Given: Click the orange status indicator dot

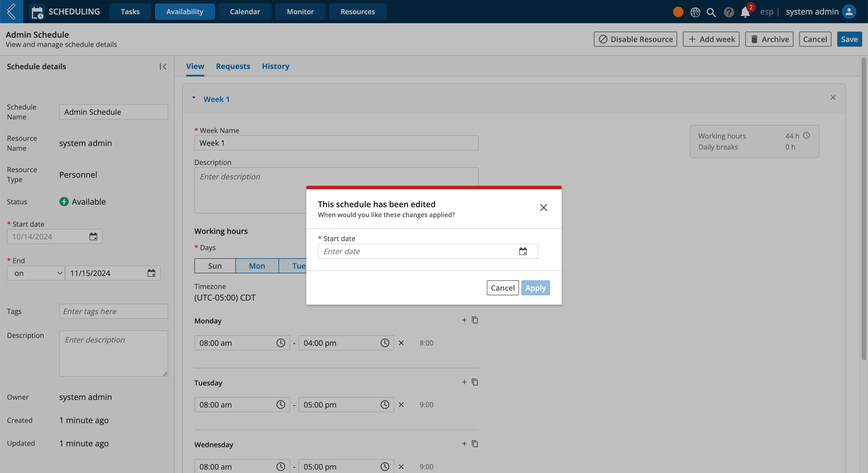Looking at the screenshot, I should 677,11.
